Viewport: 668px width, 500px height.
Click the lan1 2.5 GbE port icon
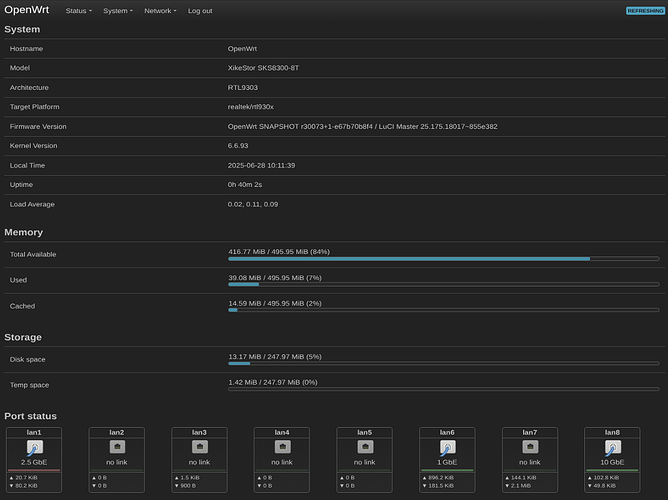[34, 448]
